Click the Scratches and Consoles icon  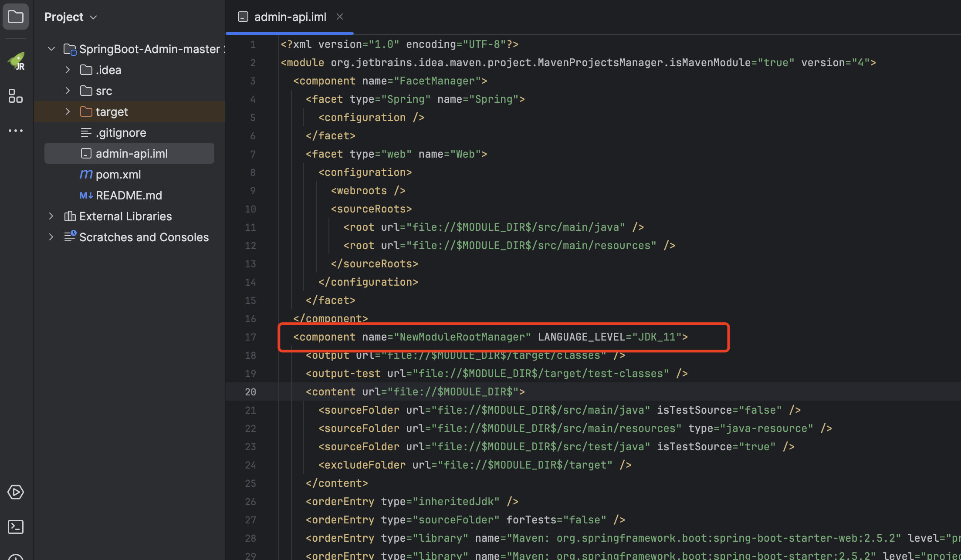coord(70,236)
